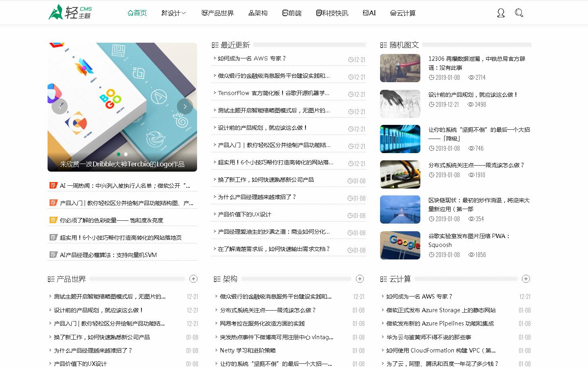Click the second carousel pagination dot

(125, 153)
